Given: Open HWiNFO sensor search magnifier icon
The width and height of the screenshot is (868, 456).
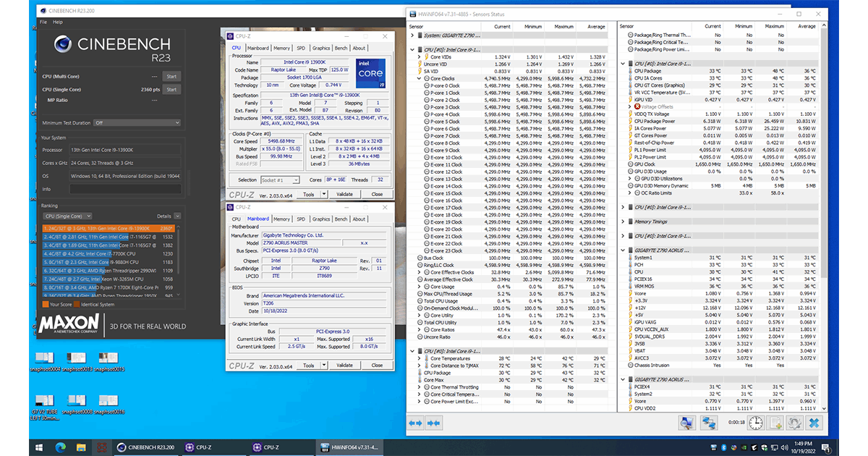Looking at the screenshot, I should click(x=686, y=423).
